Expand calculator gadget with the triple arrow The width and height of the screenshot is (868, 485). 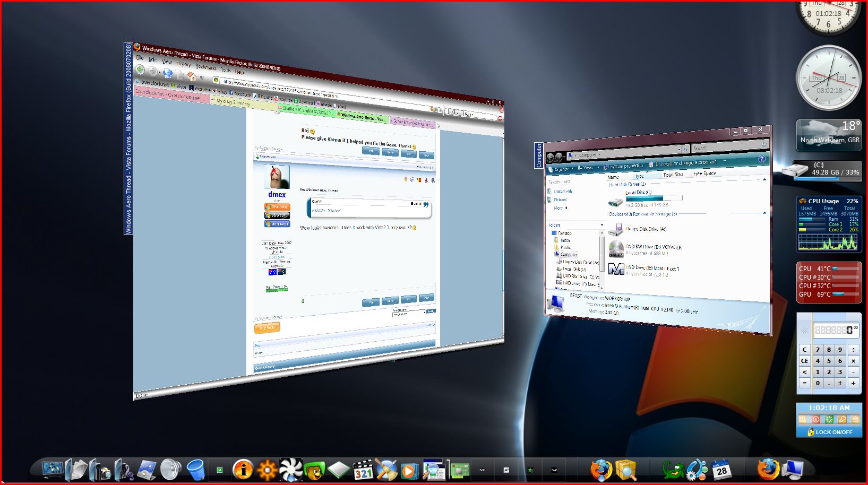tap(804, 330)
